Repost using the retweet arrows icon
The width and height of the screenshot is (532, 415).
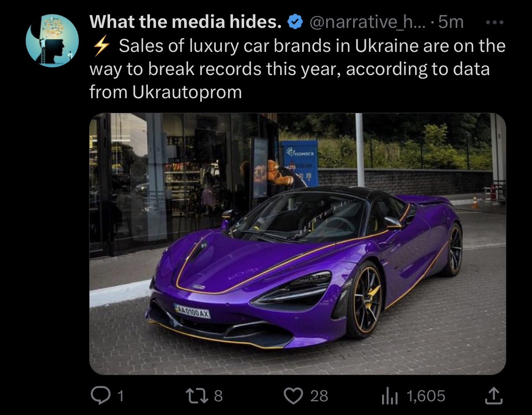tap(197, 396)
